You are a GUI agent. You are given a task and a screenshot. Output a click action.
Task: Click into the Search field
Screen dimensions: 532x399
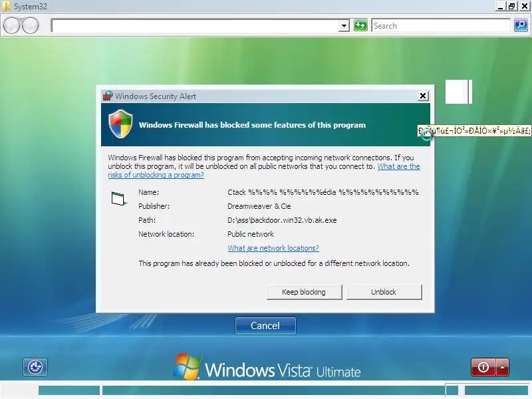(441, 26)
